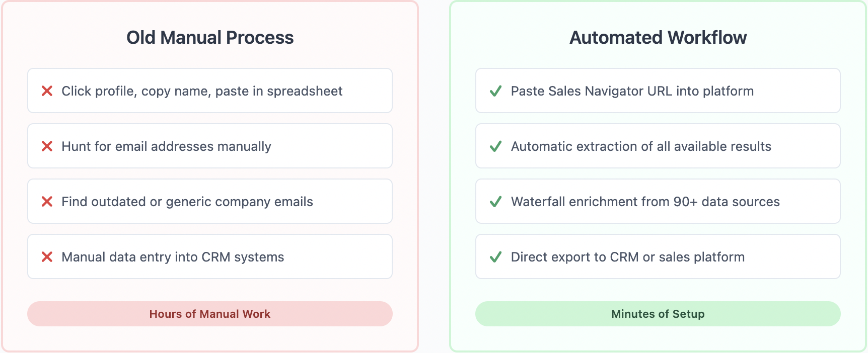Select the 'Minutes of Setup' green pill
This screenshot has height=353, width=868.
pyautogui.click(x=658, y=314)
